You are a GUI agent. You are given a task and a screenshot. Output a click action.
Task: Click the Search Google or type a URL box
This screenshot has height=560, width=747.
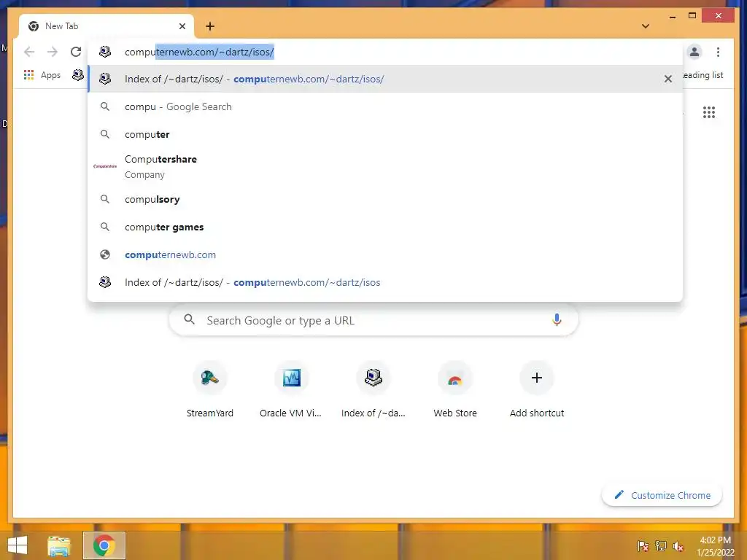click(374, 320)
